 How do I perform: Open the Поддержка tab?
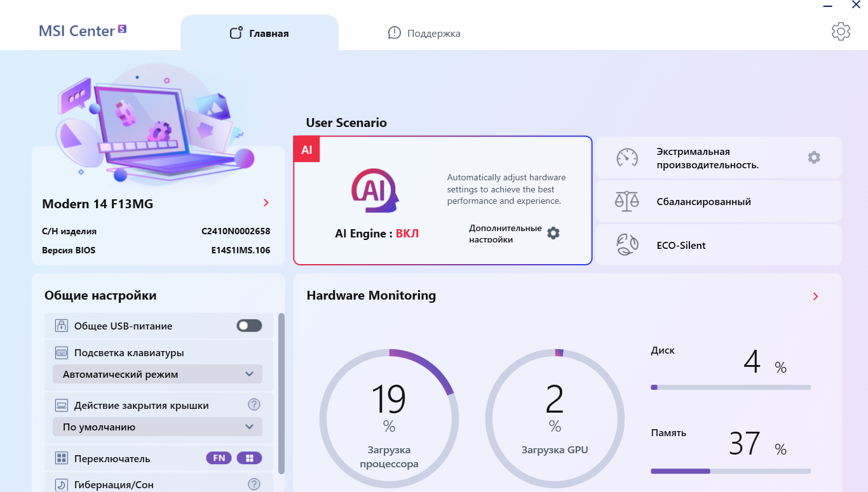pyautogui.click(x=424, y=33)
